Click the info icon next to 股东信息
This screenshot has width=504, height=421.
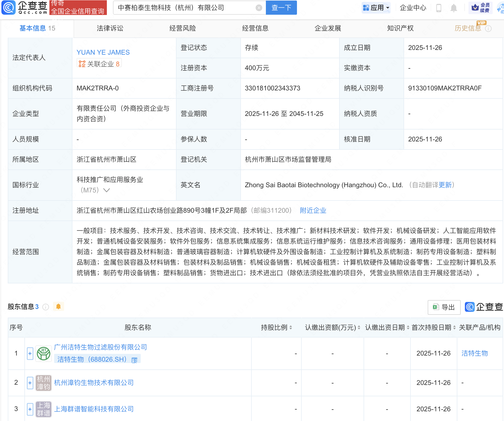coord(46,307)
